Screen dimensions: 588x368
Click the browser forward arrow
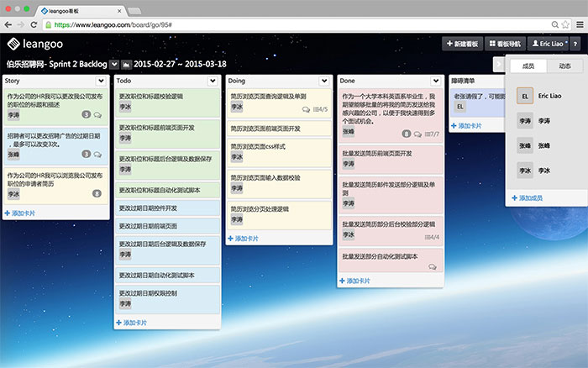[21, 24]
